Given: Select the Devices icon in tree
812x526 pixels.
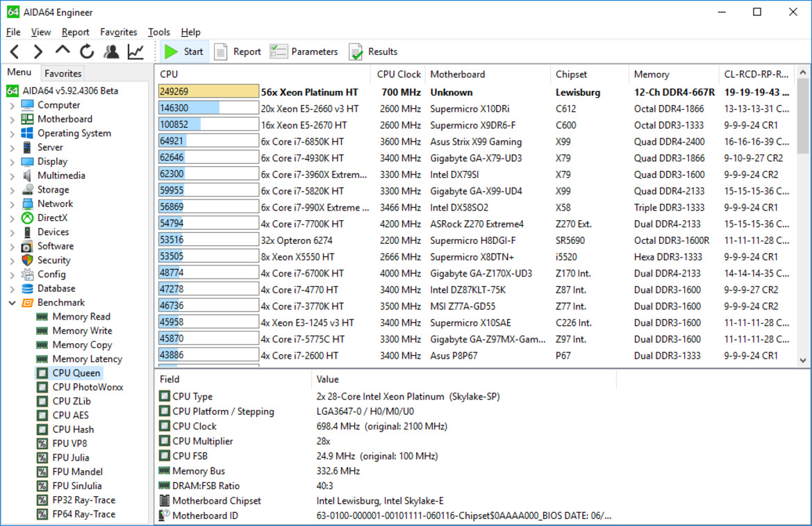Looking at the screenshot, I should 28,232.
